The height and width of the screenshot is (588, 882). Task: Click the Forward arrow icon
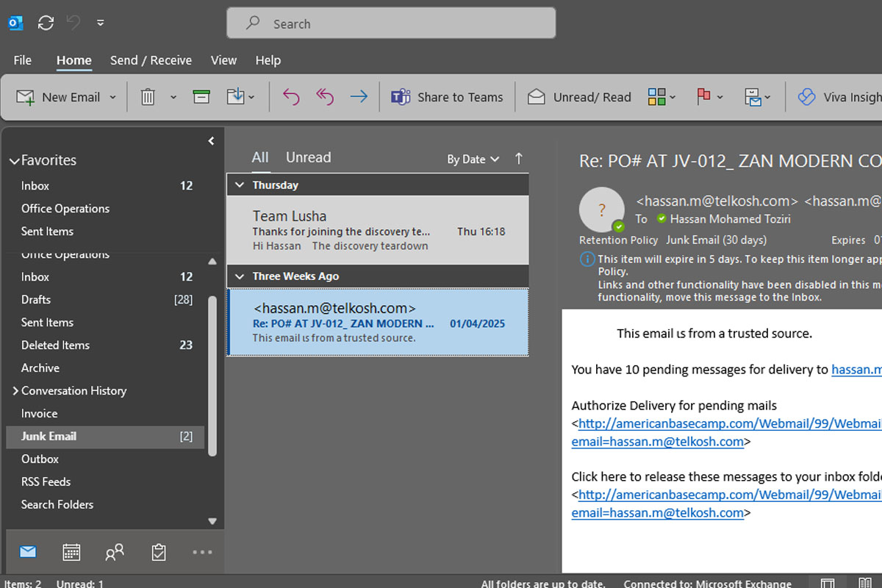click(x=359, y=97)
